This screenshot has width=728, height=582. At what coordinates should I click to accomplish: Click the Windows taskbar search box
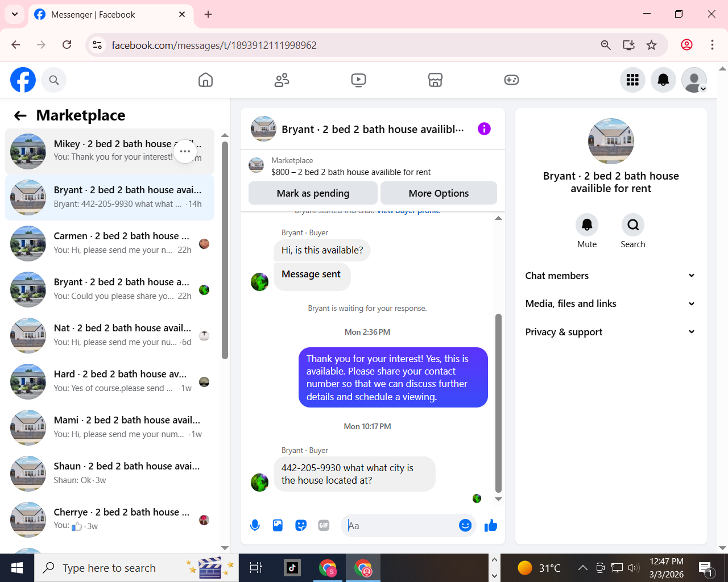(x=136, y=568)
